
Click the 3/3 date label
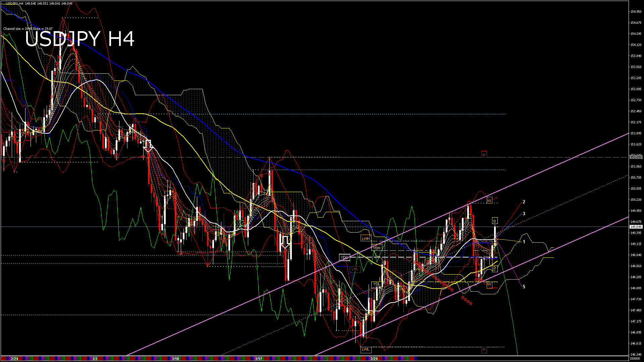point(95,359)
